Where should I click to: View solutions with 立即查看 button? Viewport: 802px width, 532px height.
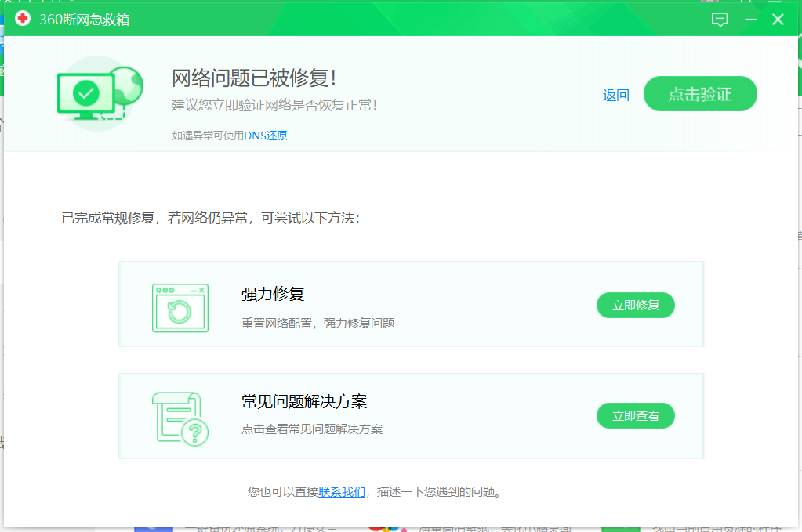[635, 415]
